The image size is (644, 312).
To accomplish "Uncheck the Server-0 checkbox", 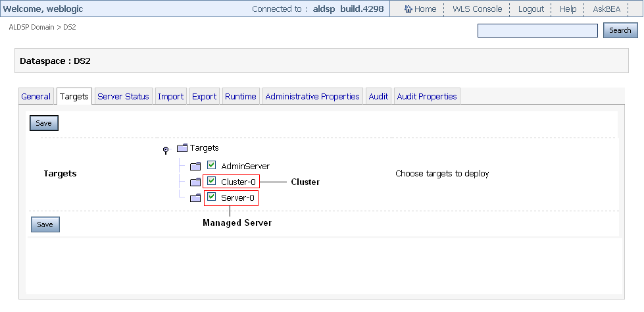I will click(212, 197).
